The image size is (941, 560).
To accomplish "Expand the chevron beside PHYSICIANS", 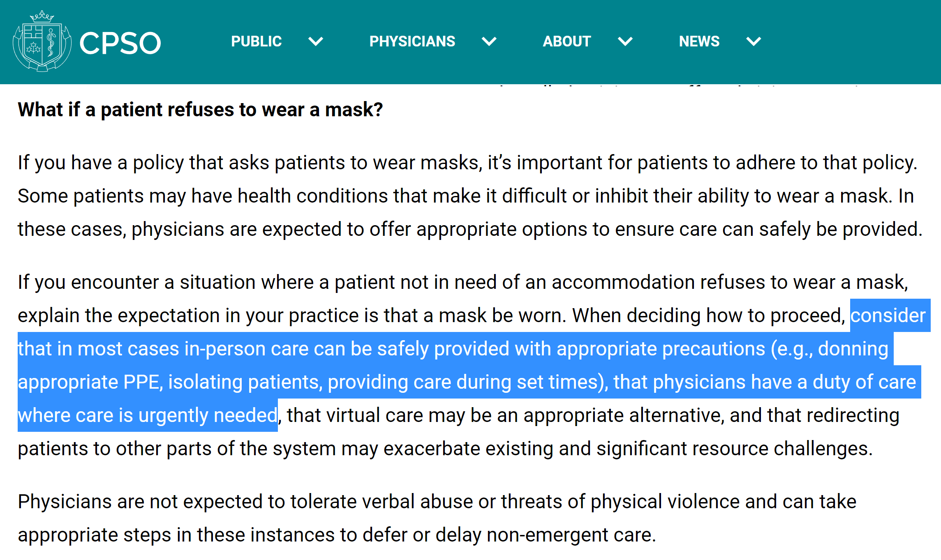I will [489, 41].
